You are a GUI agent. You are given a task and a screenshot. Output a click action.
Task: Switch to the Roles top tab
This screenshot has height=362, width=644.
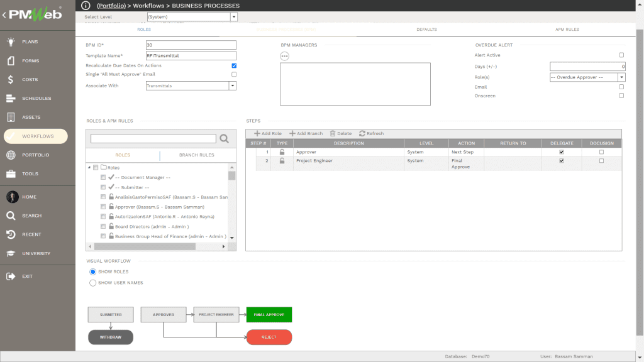tap(144, 30)
